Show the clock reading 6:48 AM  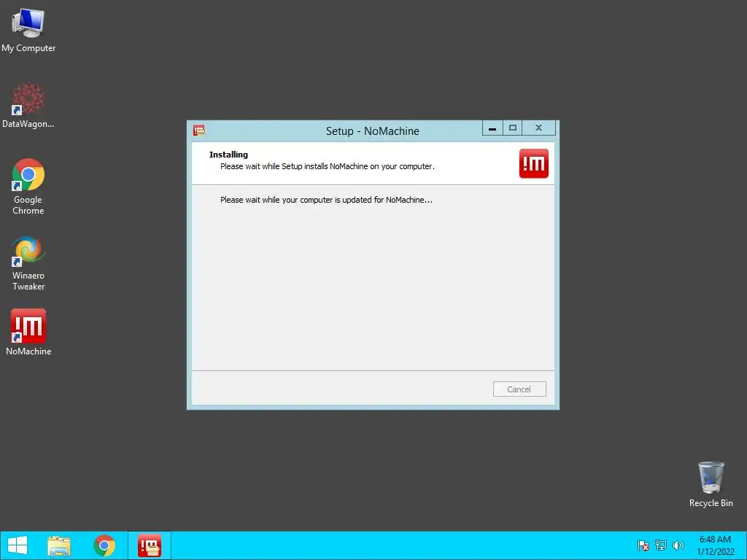point(715,540)
